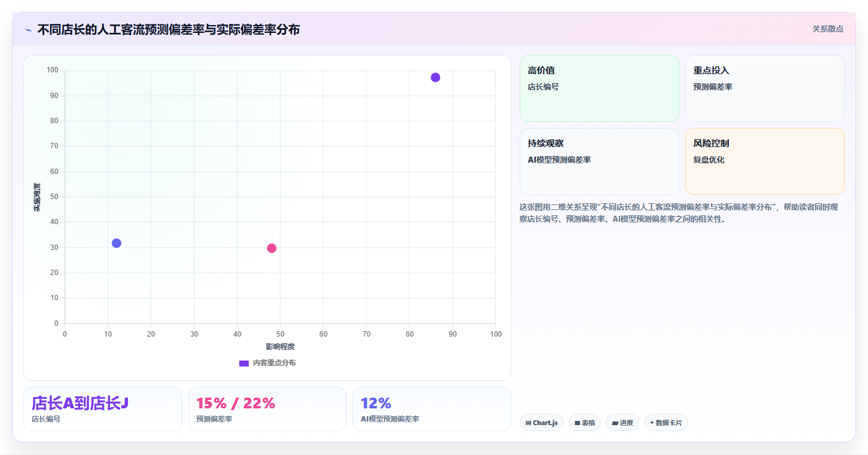868x455 pixels.
Task: Click the 店长编号 text in 高价值 card
Action: 543,87
